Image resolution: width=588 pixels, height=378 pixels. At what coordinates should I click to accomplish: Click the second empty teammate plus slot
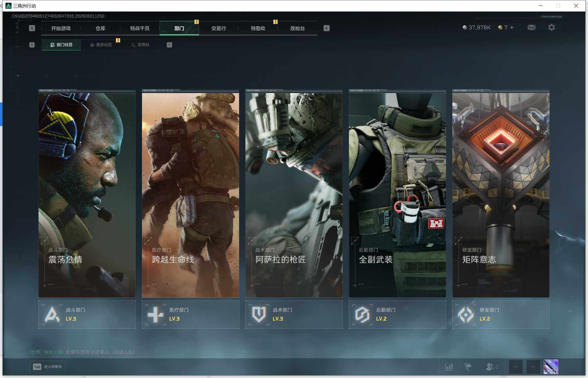tap(533, 367)
